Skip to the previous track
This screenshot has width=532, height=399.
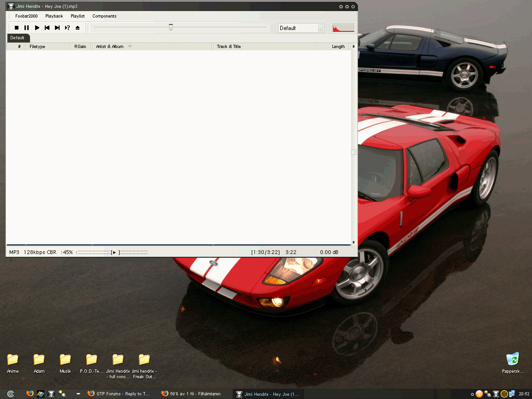point(47,28)
